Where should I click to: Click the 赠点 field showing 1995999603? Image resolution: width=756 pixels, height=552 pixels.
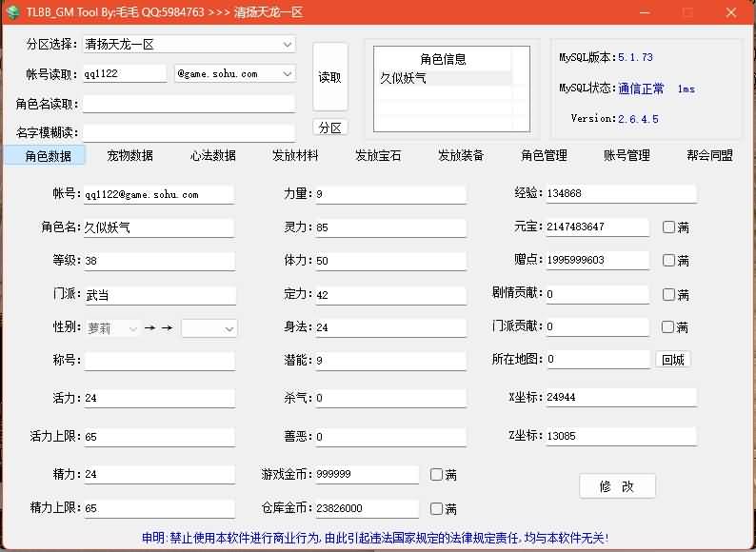(x=597, y=261)
